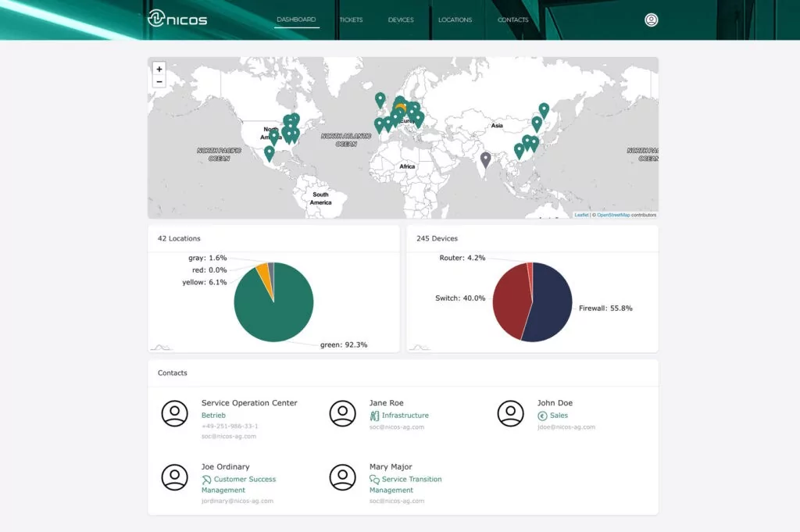Select the map pin in Mexico
Screen dimensions: 800x532
coord(270,154)
